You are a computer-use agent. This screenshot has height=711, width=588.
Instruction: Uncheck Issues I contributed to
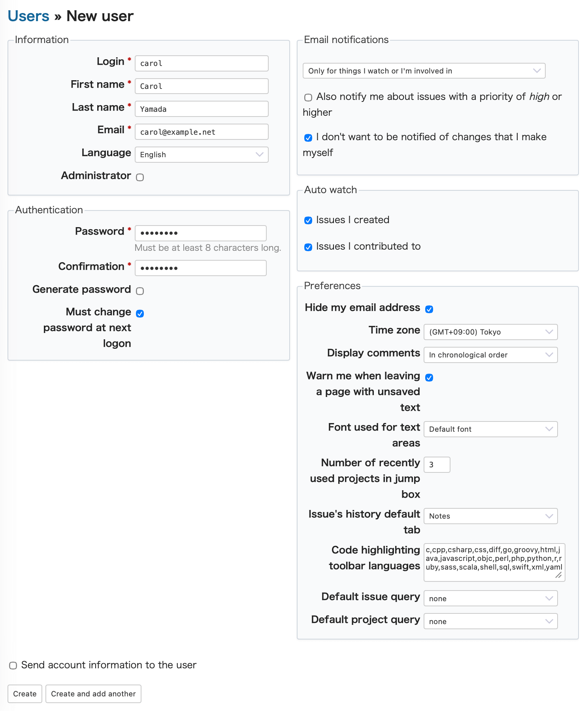coord(308,247)
